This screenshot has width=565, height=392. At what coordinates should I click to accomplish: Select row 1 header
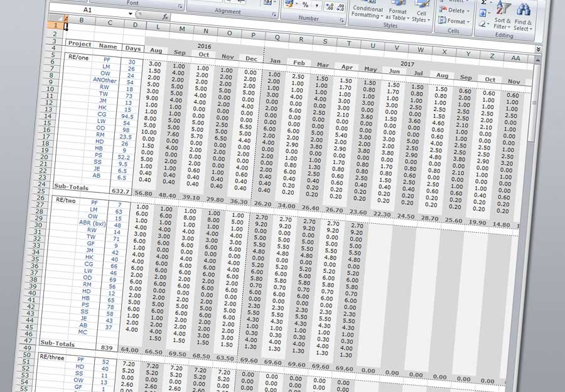pos(55,25)
